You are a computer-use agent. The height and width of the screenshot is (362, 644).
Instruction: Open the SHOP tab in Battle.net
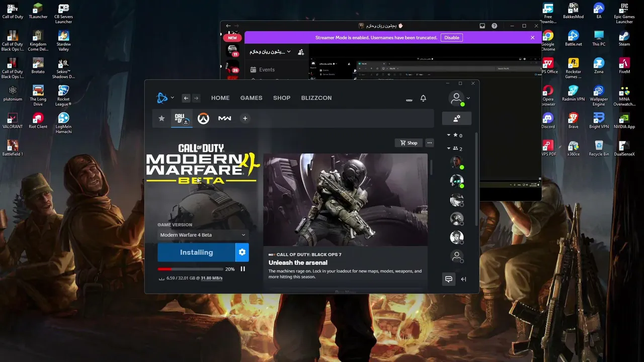pos(282,98)
